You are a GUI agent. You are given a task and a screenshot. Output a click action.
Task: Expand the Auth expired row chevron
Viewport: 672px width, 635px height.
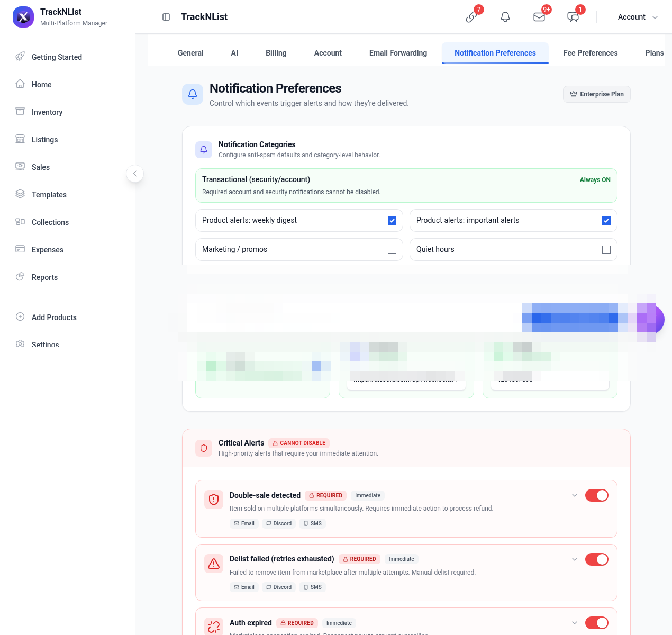pos(575,623)
